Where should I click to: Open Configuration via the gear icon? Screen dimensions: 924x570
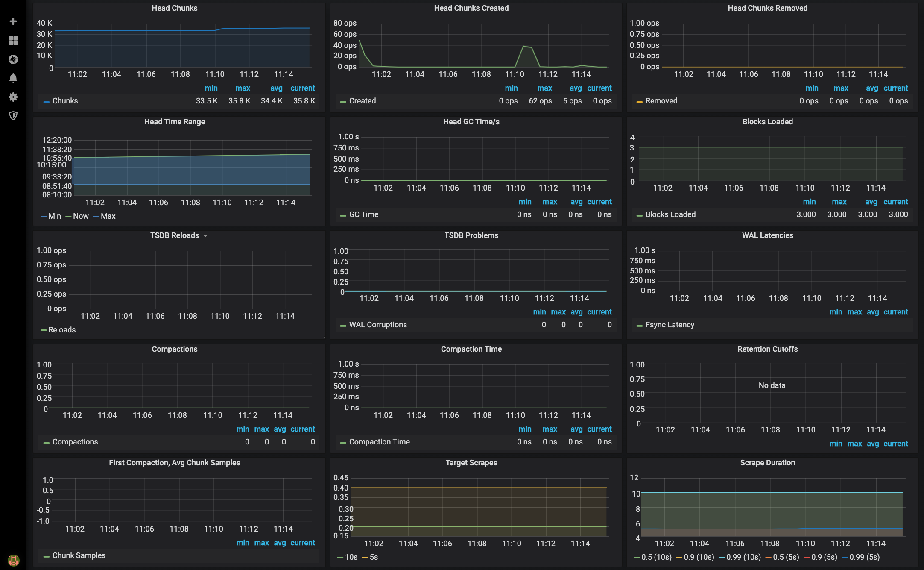(x=13, y=97)
